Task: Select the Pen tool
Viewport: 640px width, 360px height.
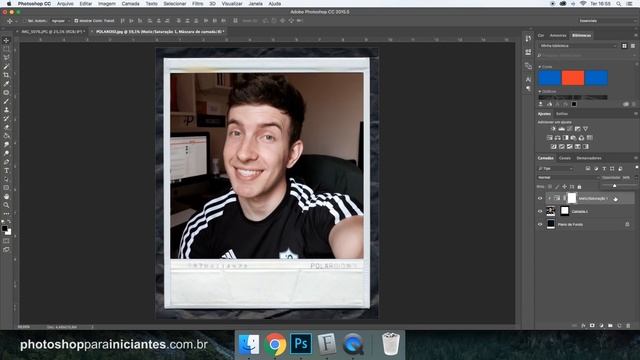Action: coord(6,162)
